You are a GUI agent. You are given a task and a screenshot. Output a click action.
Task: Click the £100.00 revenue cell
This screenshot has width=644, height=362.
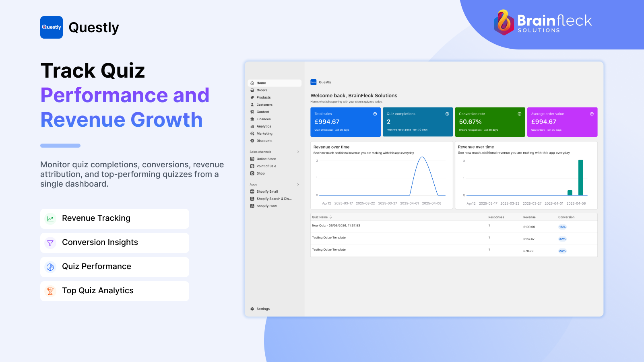click(x=529, y=227)
